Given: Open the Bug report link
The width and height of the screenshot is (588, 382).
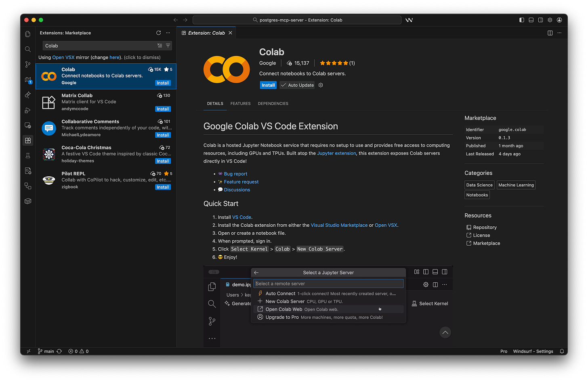Looking at the screenshot, I should 235,174.
